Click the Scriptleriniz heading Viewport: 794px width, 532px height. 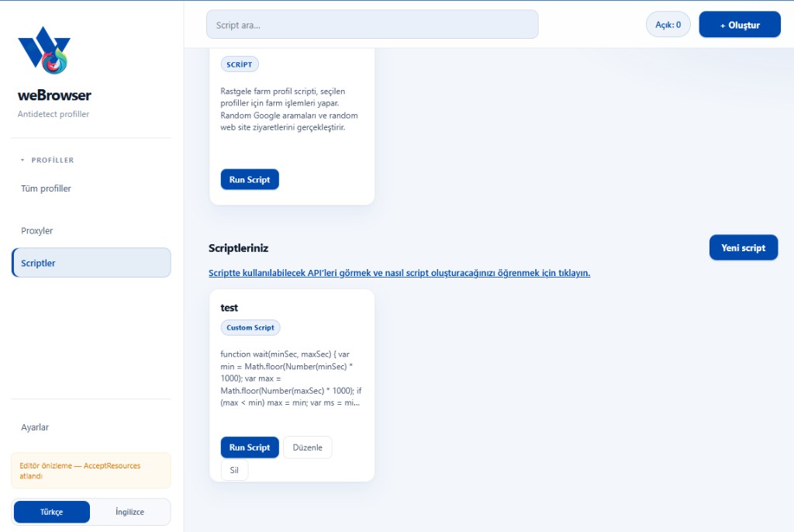click(x=239, y=247)
